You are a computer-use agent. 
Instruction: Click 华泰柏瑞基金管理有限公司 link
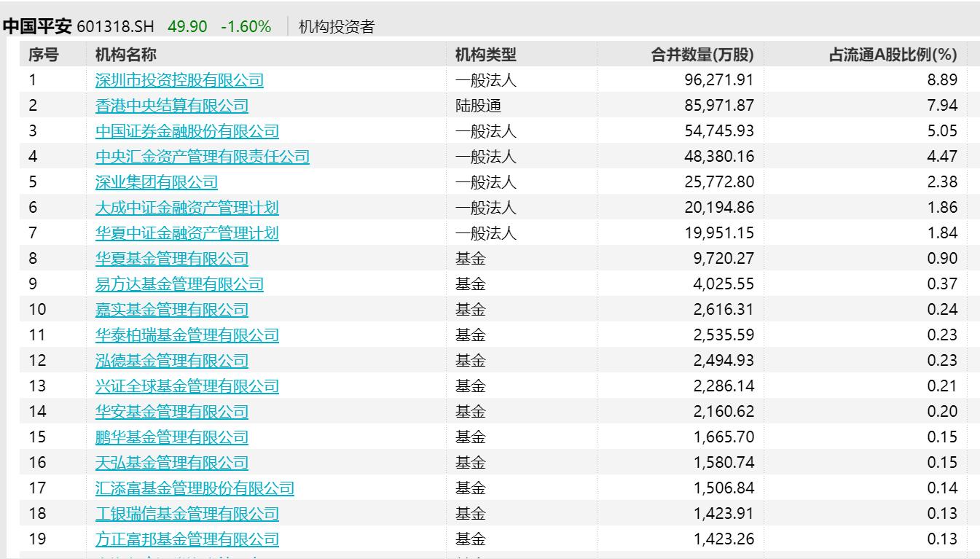point(187,335)
